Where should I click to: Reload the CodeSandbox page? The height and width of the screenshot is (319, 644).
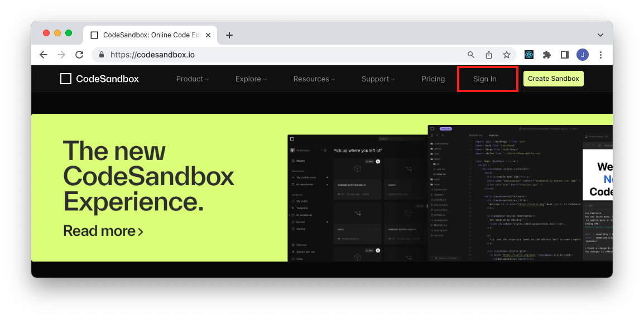[x=79, y=55]
